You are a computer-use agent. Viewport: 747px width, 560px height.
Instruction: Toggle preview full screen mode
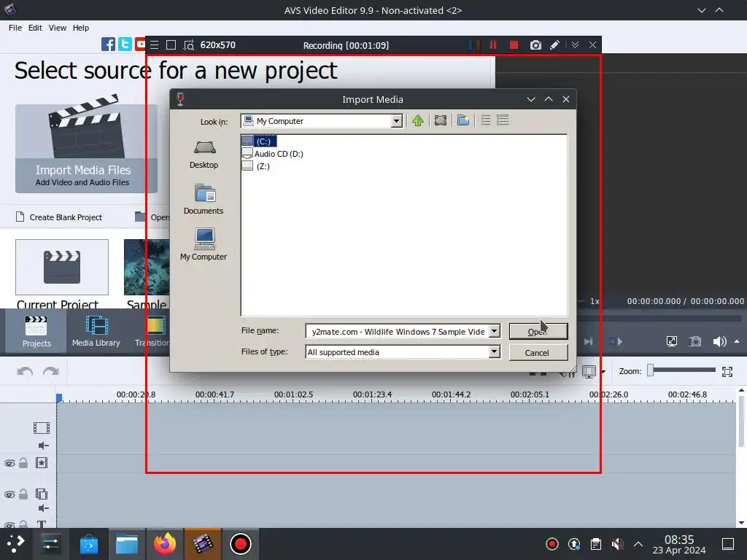tap(672, 341)
